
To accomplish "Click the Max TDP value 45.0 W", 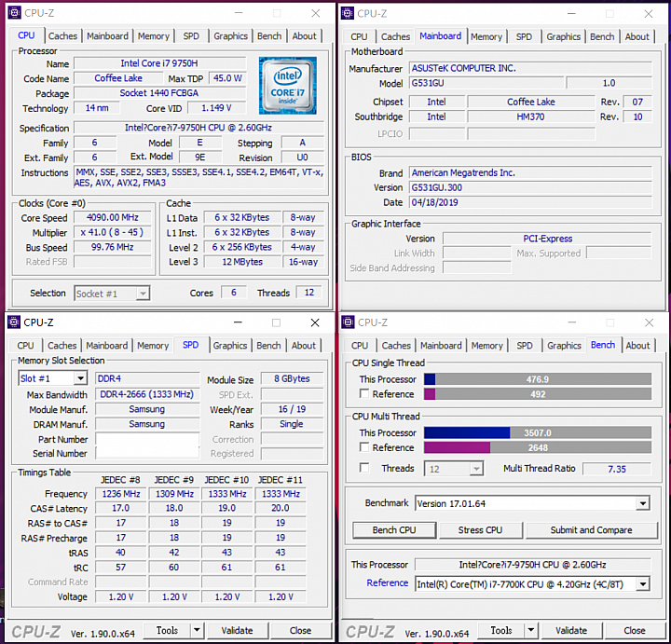I will [x=227, y=78].
